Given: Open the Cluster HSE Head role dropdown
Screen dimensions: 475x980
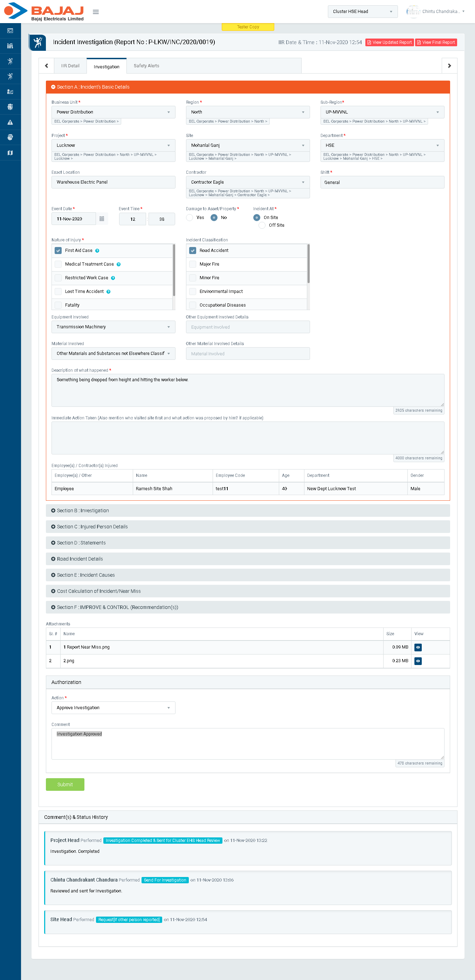Looking at the screenshot, I should (x=362, y=12).
